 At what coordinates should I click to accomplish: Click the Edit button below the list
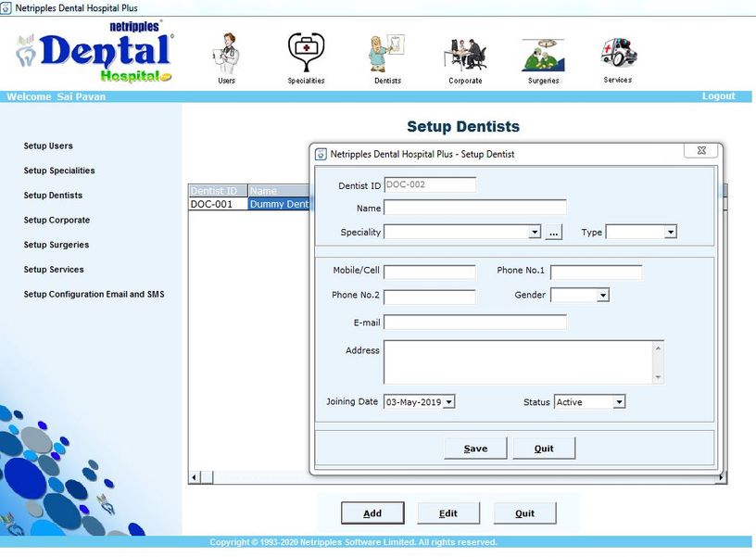tap(448, 513)
